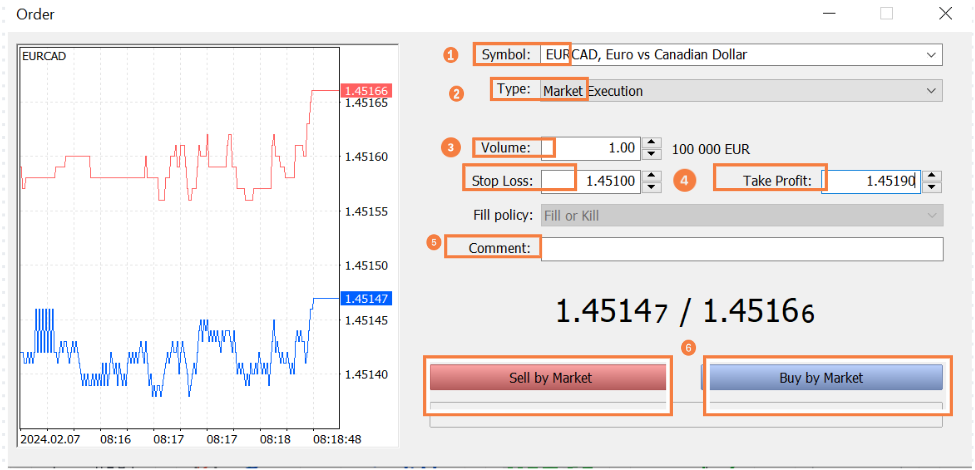Decrease Take Profit with down arrow

(x=932, y=187)
